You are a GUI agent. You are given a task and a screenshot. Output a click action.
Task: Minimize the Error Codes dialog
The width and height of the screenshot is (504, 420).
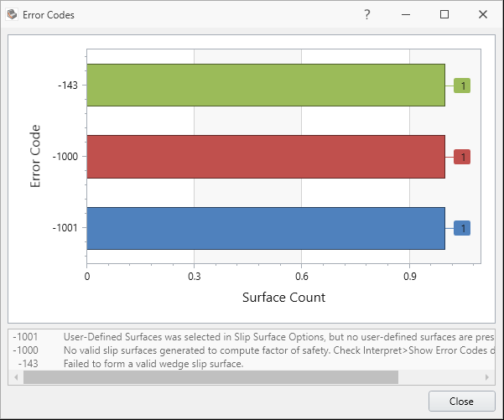pyautogui.click(x=406, y=14)
